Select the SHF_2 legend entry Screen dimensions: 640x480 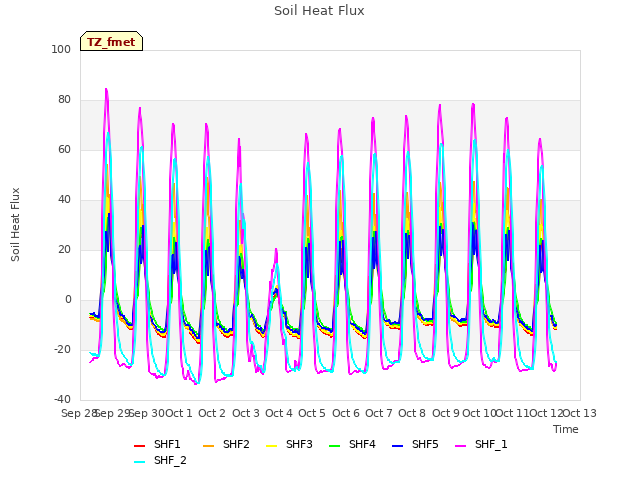click(x=160, y=460)
